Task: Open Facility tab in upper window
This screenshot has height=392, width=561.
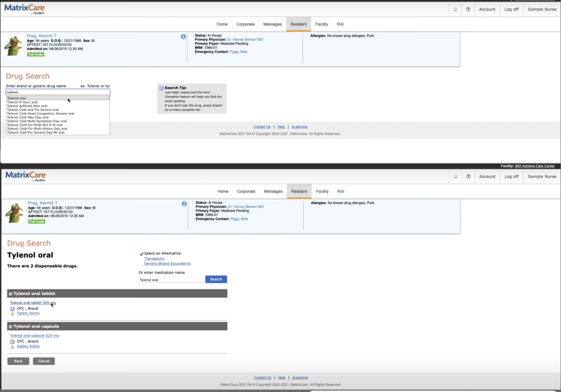Action: [x=322, y=24]
